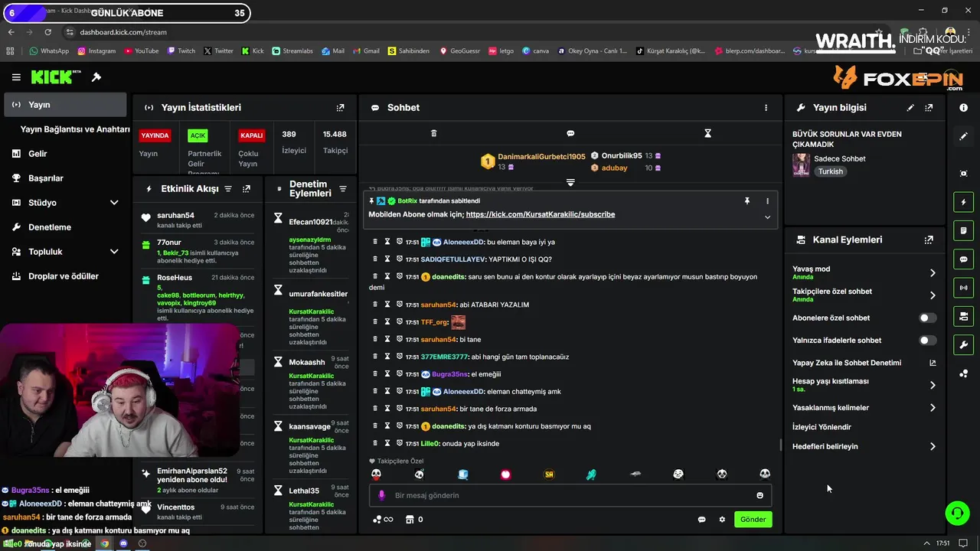
Task: Click the Kick logo in header
Action: [56, 77]
